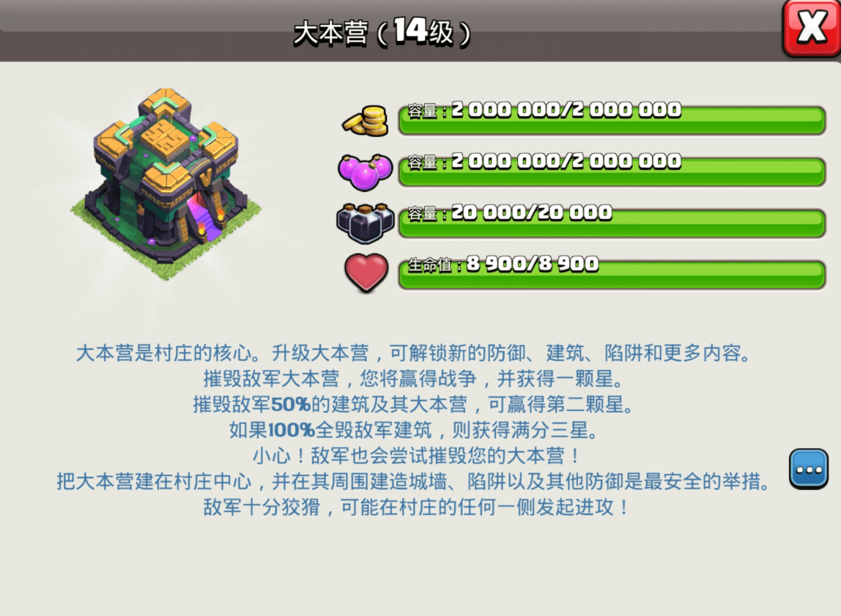Click the dark elixir 20 000 capacity bar
841x616 pixels.
click(612, 223)
